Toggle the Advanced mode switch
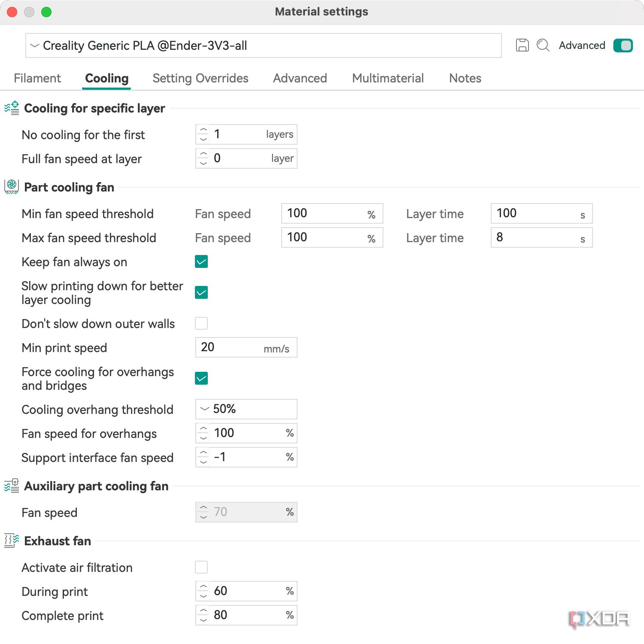The width and height of the screenshot is (644, 644). click(623, 45)
